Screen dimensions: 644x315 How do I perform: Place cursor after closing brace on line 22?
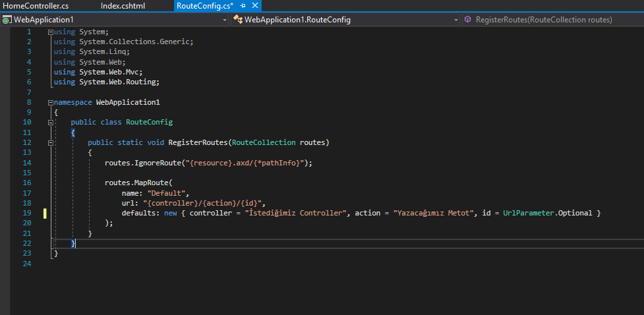(x=76, y=243)
